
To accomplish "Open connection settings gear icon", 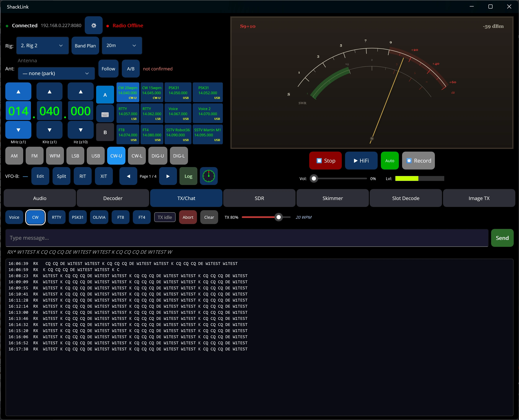I will (x=93, y=25).
